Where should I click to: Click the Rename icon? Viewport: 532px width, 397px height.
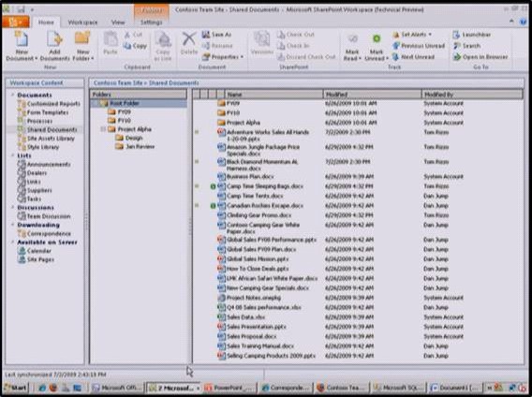[x=206, y=46]
